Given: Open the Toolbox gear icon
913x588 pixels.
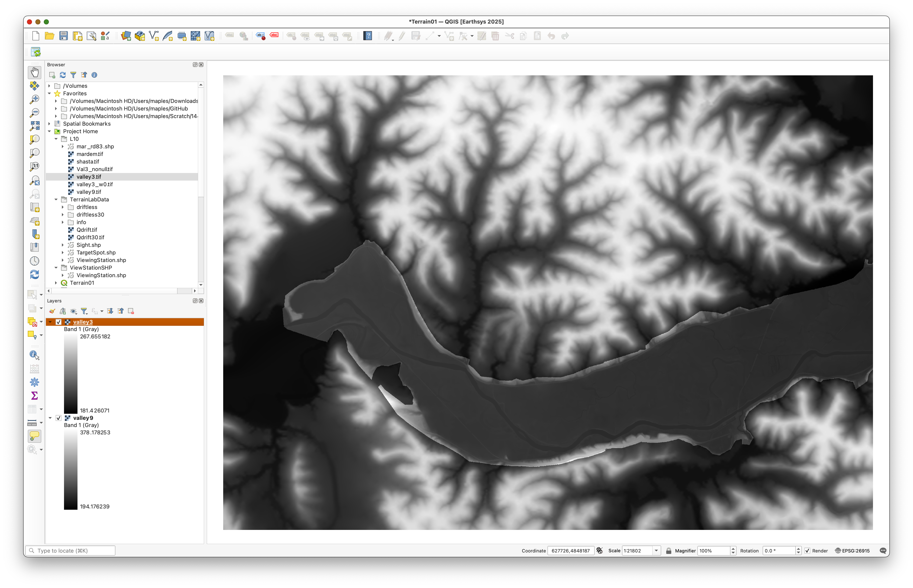Looking at the screenshot, I should point(34,382).
